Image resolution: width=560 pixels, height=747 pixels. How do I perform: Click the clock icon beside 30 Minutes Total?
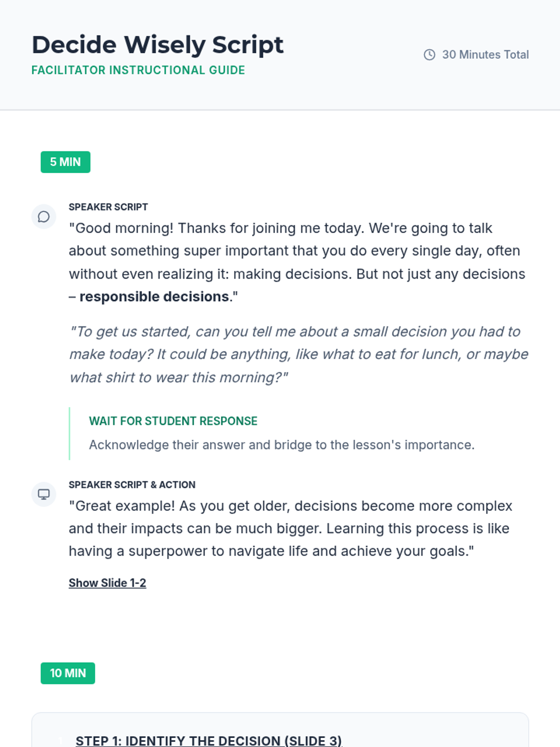click(429, 55)
